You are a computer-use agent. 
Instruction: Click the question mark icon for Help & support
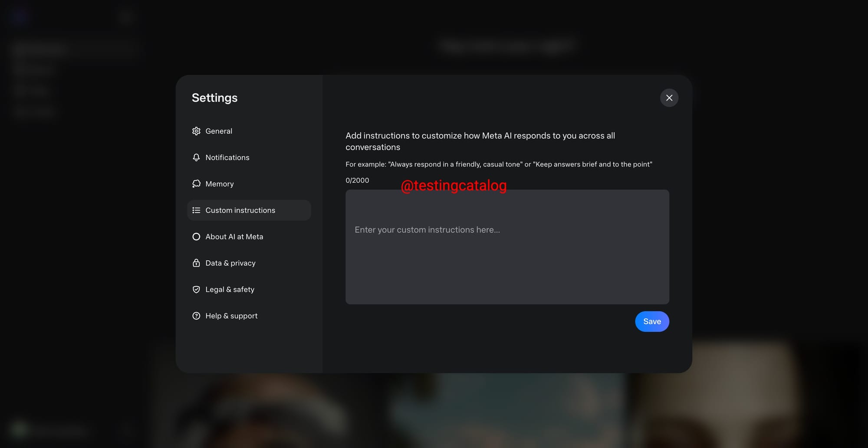[196, 316]
